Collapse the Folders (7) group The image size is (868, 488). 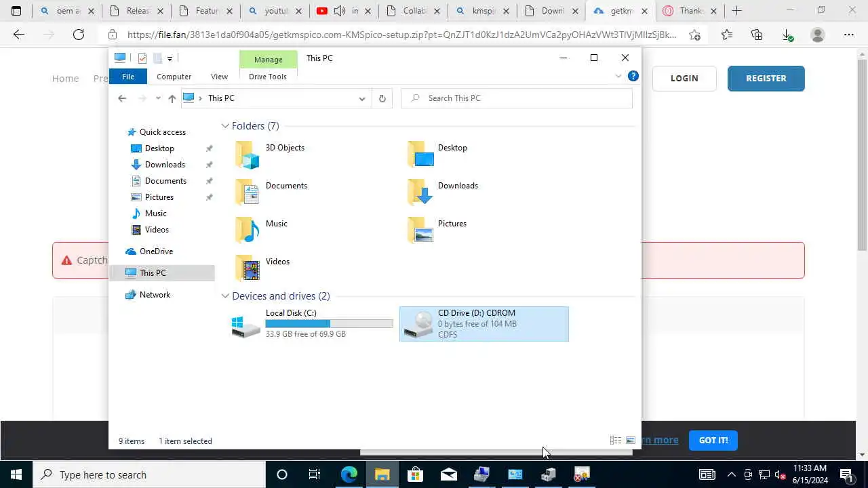(x=225, y=126)
